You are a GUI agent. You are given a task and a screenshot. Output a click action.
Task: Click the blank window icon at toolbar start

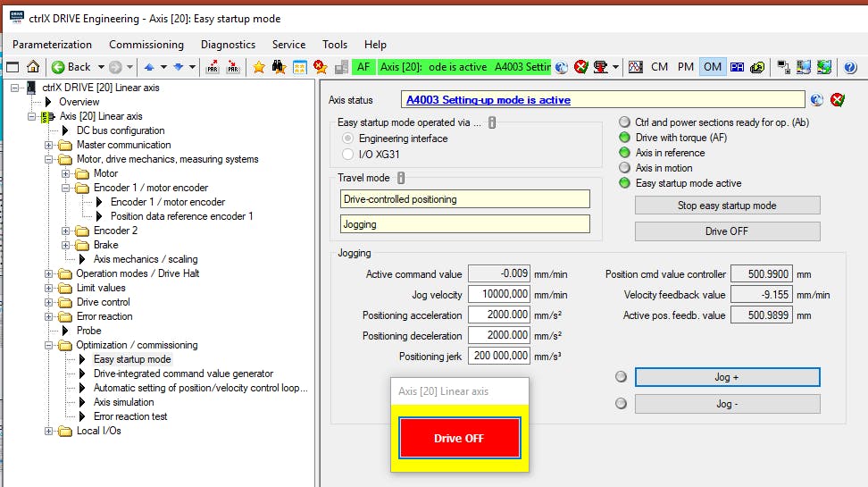pos(13,67)
